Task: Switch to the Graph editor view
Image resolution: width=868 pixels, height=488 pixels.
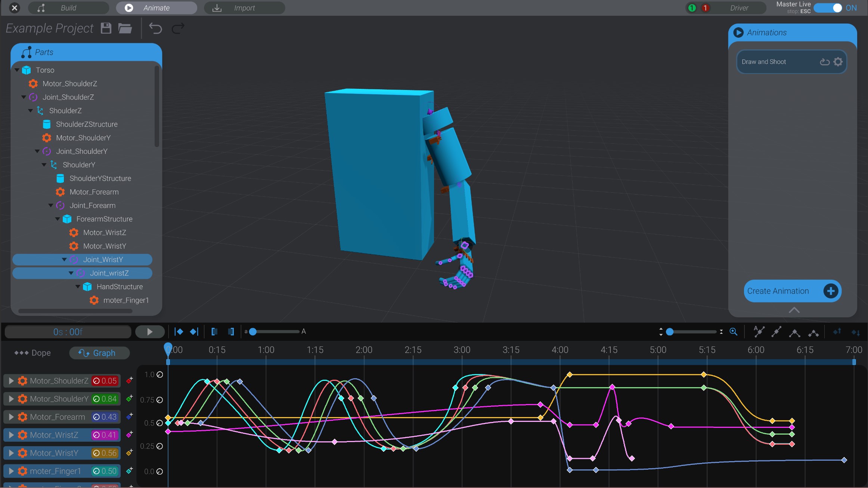Action: (x=99, y=352)
